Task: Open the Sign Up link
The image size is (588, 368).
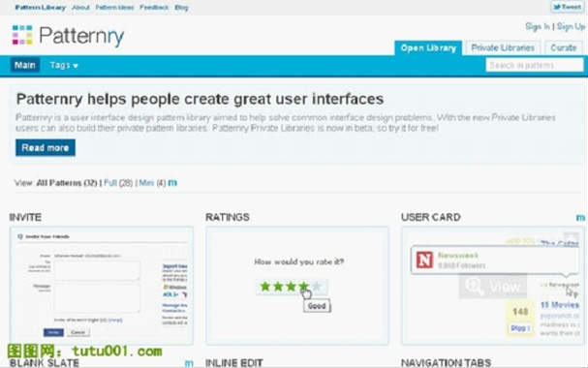Action: (571, 26)
